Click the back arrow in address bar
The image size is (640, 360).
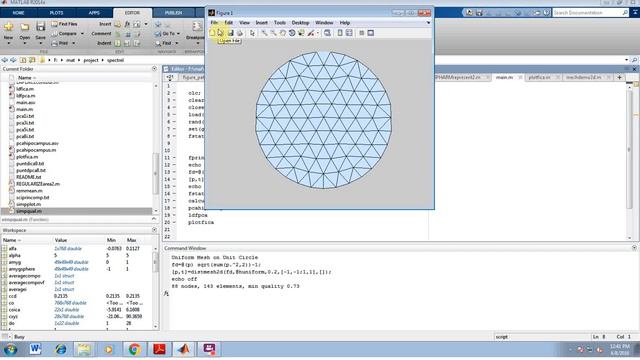pyautogui.click(x=5, y=60)
